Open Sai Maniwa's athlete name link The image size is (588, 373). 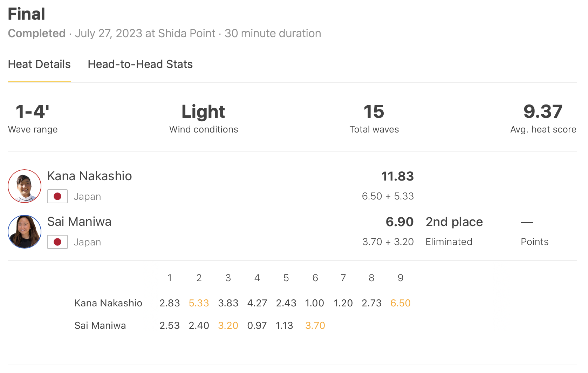[x=79, y=222]
